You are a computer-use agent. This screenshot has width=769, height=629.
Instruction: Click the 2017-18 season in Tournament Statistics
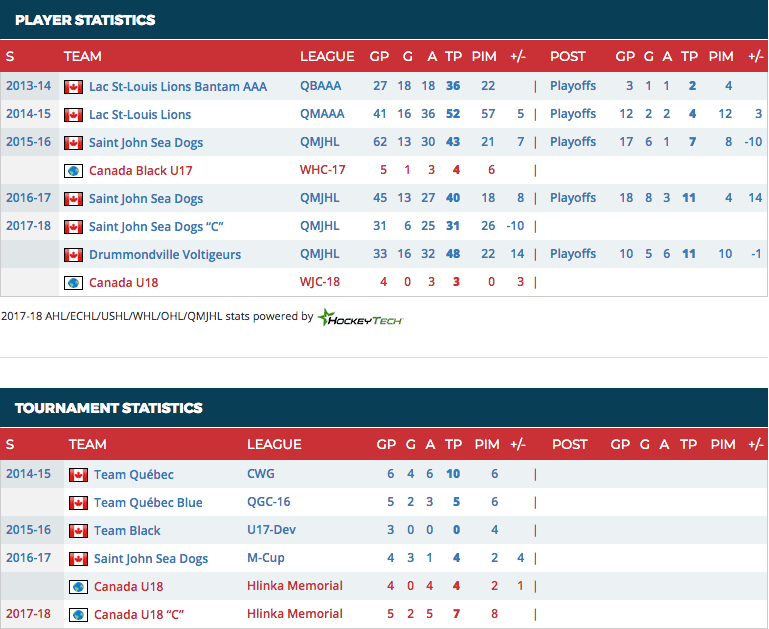click(27, 614)
